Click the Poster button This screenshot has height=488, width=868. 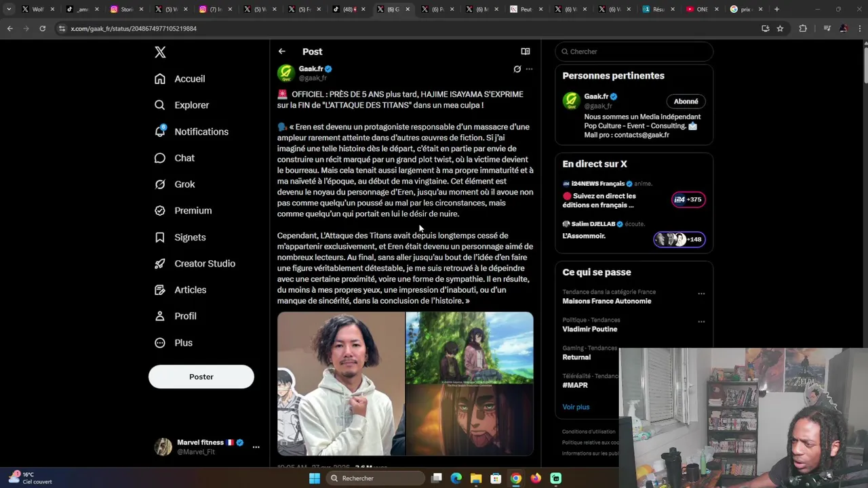(201, 377)
